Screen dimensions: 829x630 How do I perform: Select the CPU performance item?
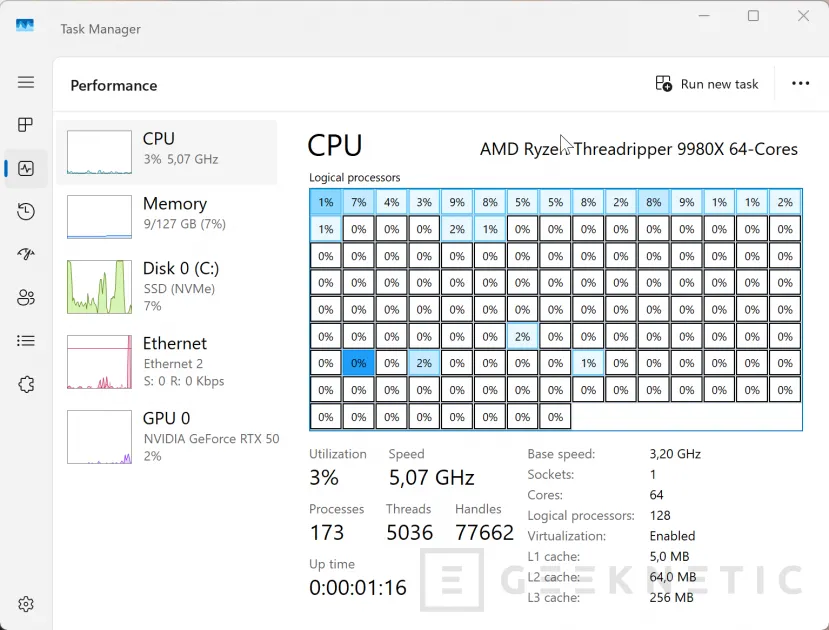[x=167, y=152]
